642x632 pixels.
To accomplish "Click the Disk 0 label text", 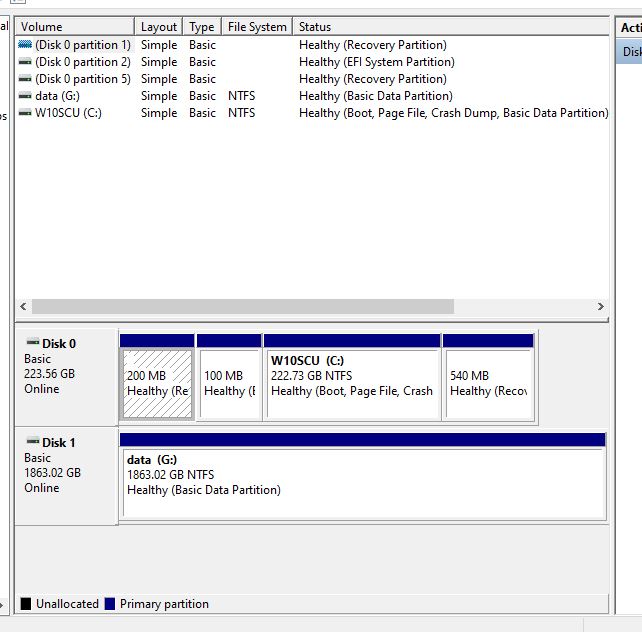I will (x=59, y=343).
